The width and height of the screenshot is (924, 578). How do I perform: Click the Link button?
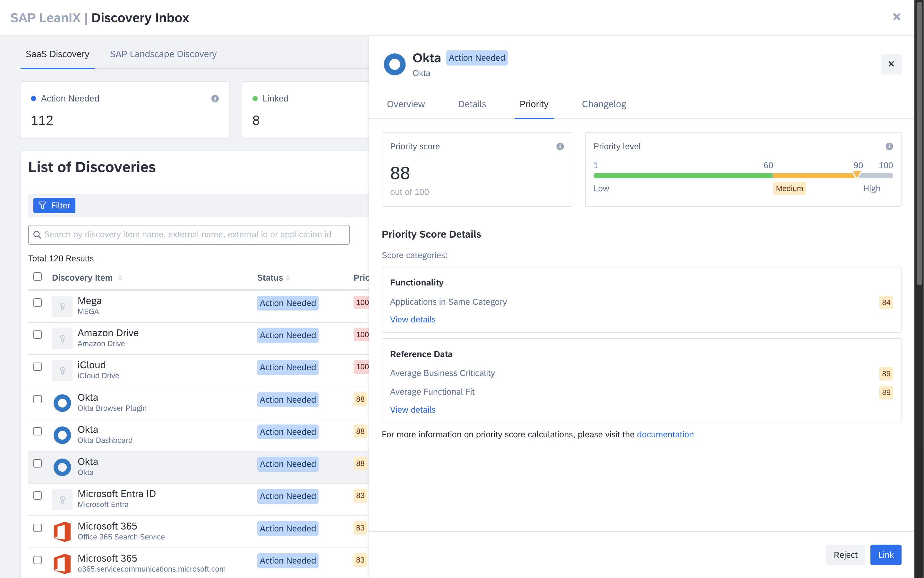click(x=886, y=555)
